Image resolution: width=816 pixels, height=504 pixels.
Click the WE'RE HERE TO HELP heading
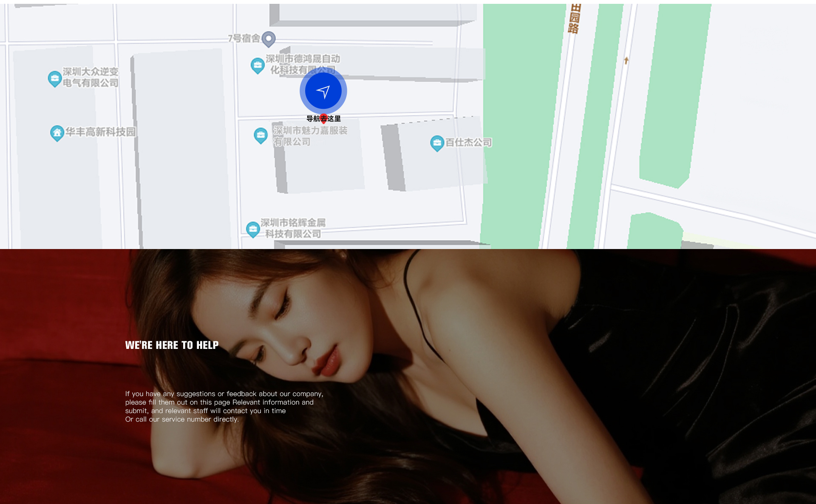(x=172, y=345)
